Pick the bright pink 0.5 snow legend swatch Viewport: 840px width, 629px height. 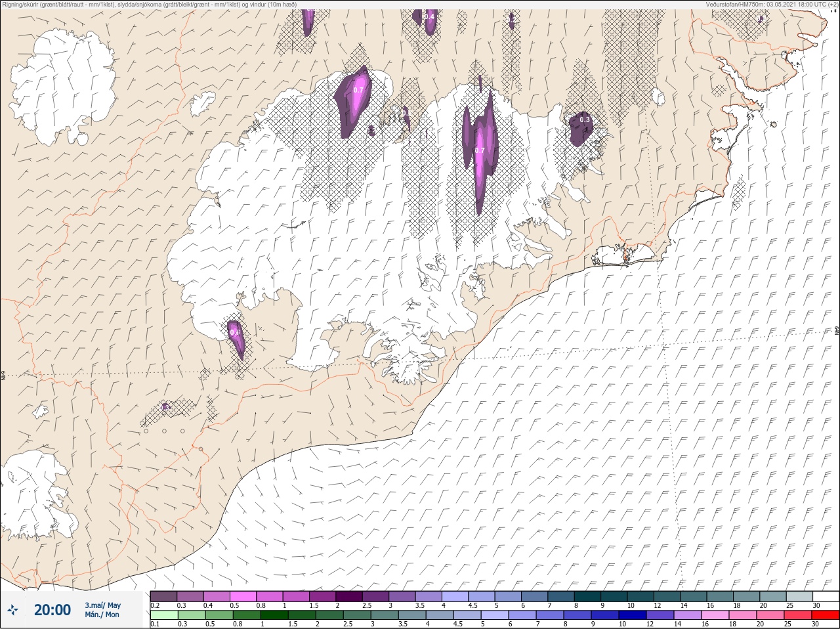[x=243, y=596]
